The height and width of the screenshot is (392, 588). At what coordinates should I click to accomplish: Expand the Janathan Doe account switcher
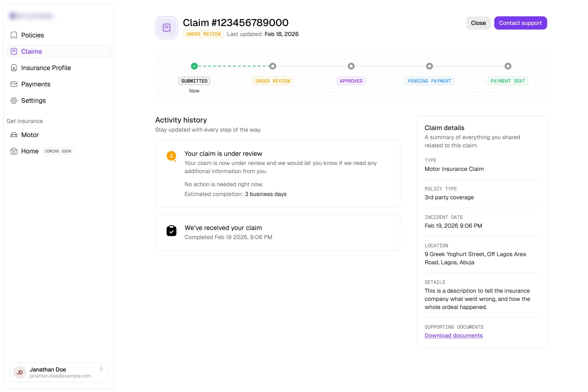click(101, 369)
